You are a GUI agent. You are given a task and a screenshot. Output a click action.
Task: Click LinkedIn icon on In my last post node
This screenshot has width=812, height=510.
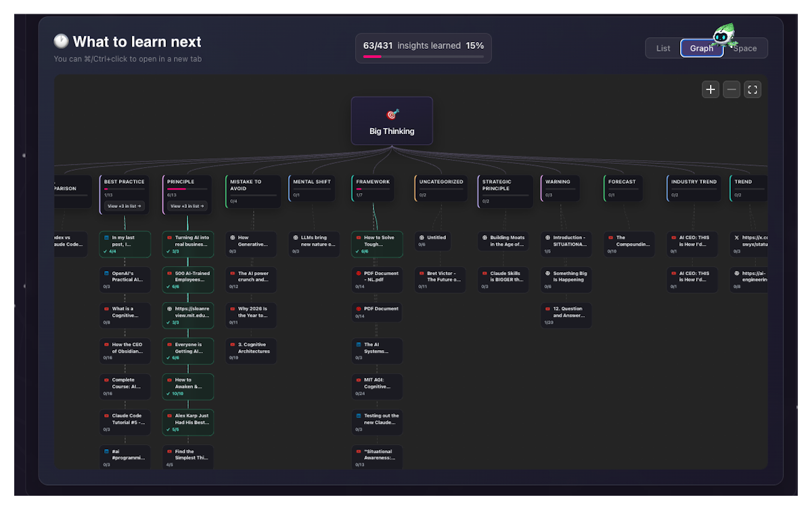(x=107, y=238)
